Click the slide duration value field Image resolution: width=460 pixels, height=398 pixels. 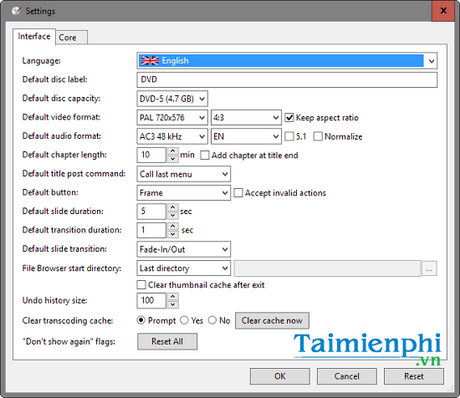coord(151,211)
